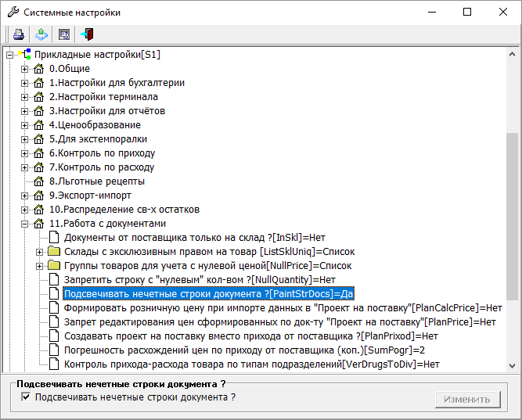The image size is (522, 420).
Task: Click folder icon of Склады с эксклюзивным правом
Action: coord(54,251)
